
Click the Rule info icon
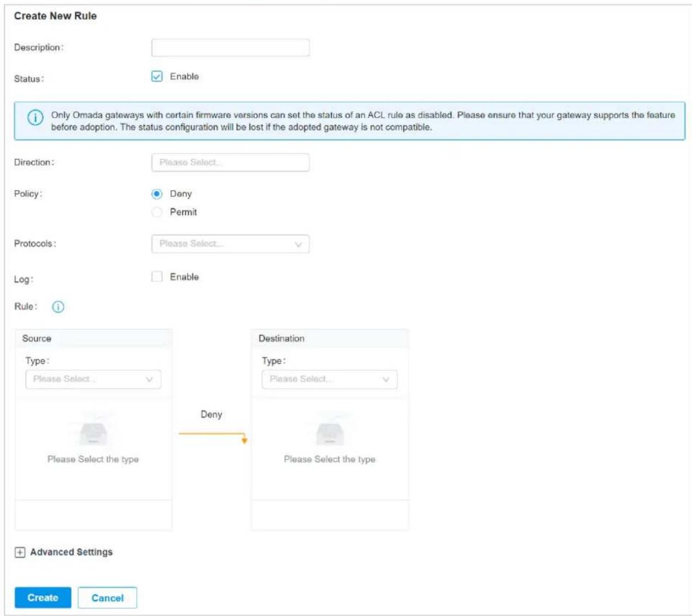[x=58, y=307]
